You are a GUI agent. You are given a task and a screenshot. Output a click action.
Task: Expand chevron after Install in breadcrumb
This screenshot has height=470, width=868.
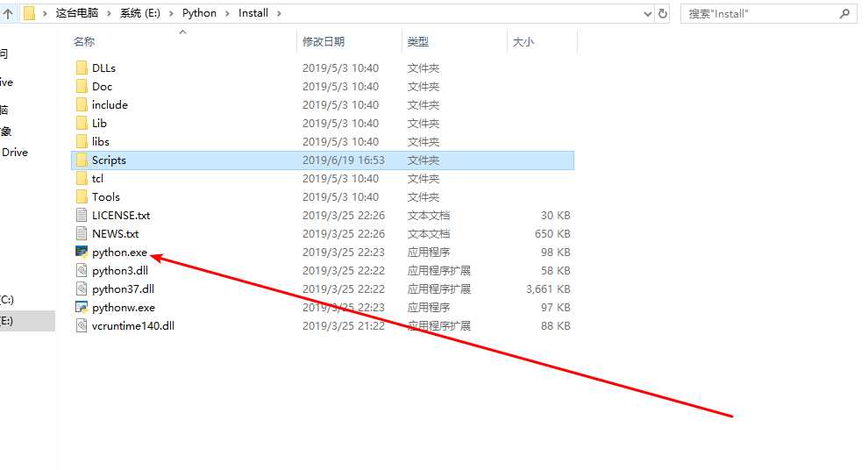point(279,13)
